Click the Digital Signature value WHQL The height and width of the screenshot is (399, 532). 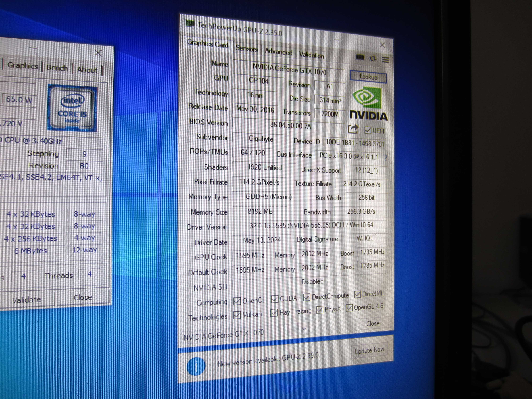[x=365, y=238]
